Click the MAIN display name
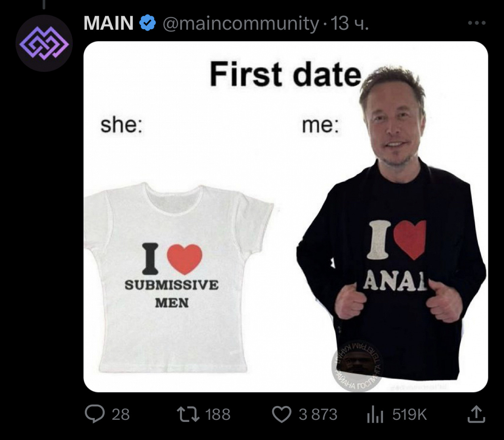The image size is (504, 440). click(x=109, y=23)
